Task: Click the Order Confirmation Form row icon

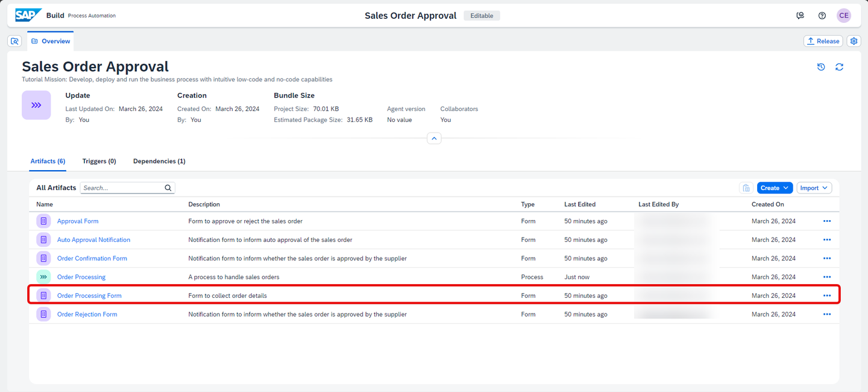Action: [43, 259]
